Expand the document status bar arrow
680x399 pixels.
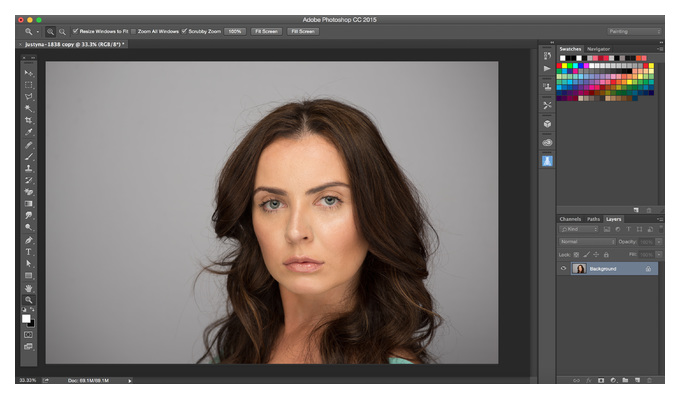(x=130, y=380)
